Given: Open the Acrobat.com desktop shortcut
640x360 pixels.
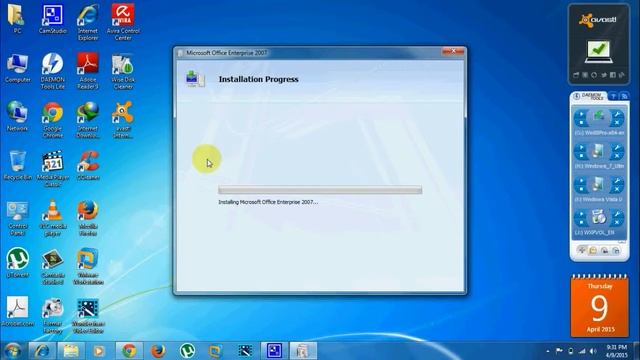Looking at the screenshot, I should 17,311.
